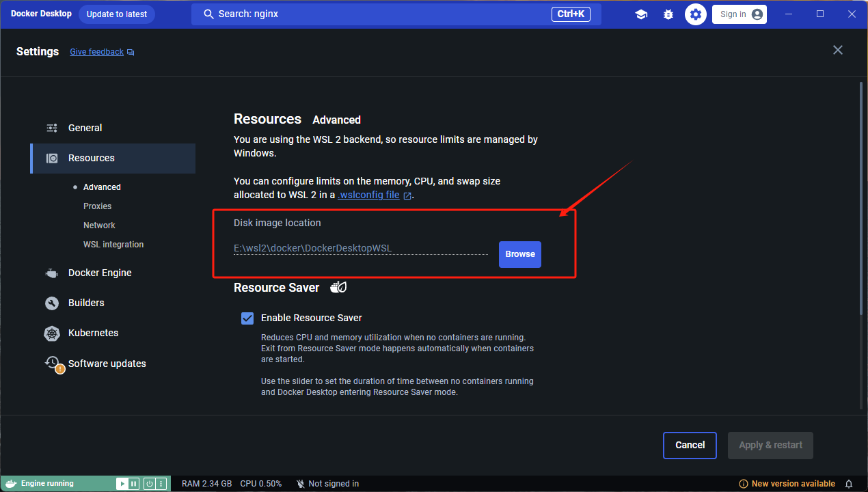Close the Settings panel with X
This screenshot has width=868, height=492.
click(838, 50)
